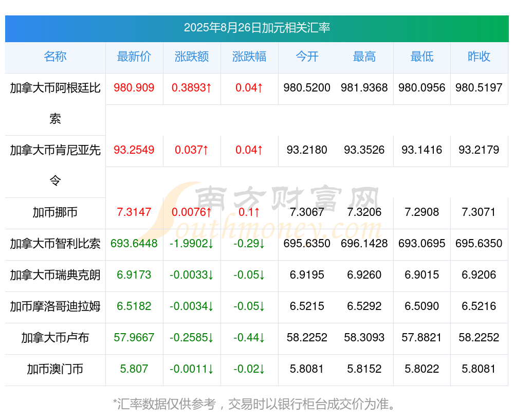Select the 名称 column header
This screenshot has height=420, width=514.
[x=55, y=57]
